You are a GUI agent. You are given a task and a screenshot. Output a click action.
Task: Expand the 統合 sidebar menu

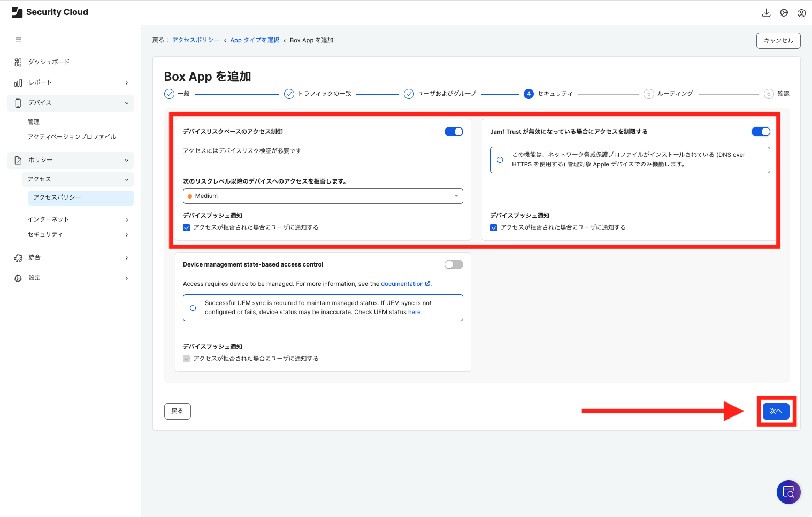tap(127, 258)
